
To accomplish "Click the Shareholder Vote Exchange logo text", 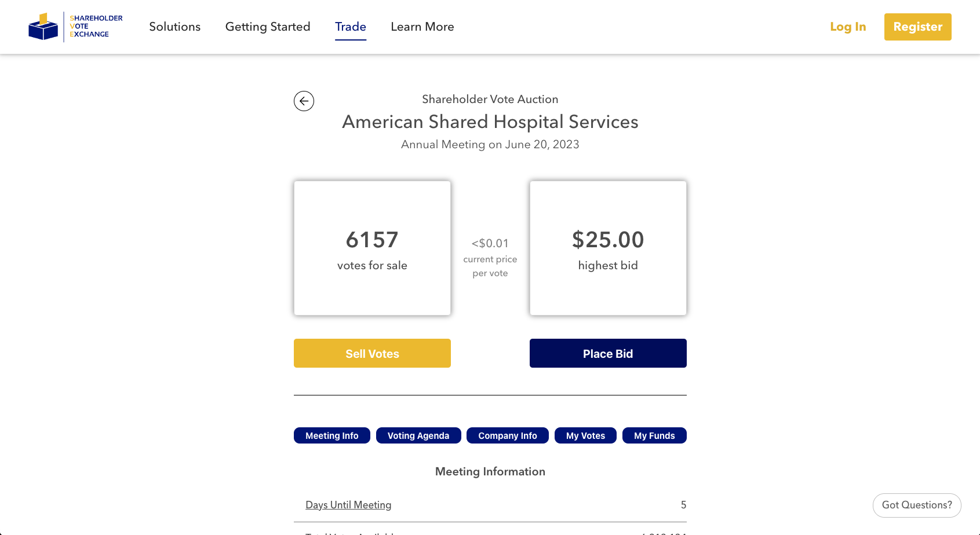I will coord(96,26).
